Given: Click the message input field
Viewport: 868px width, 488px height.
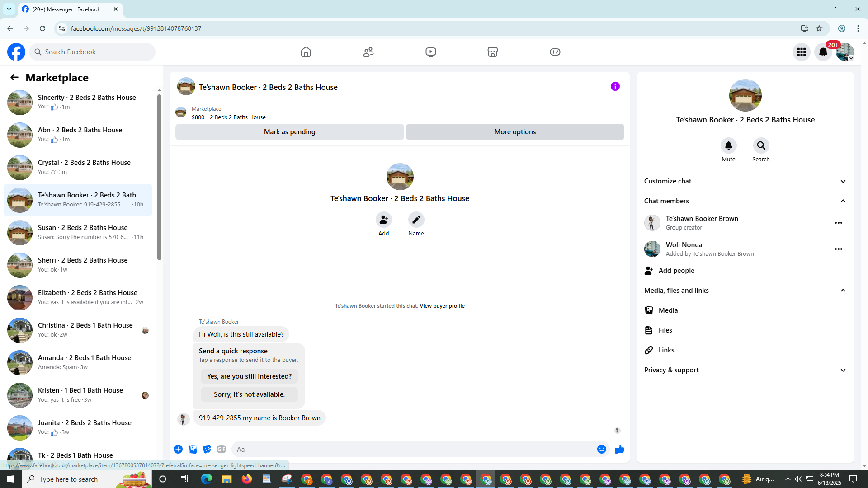Looking at the screenshot, I should tap(414, 449).
